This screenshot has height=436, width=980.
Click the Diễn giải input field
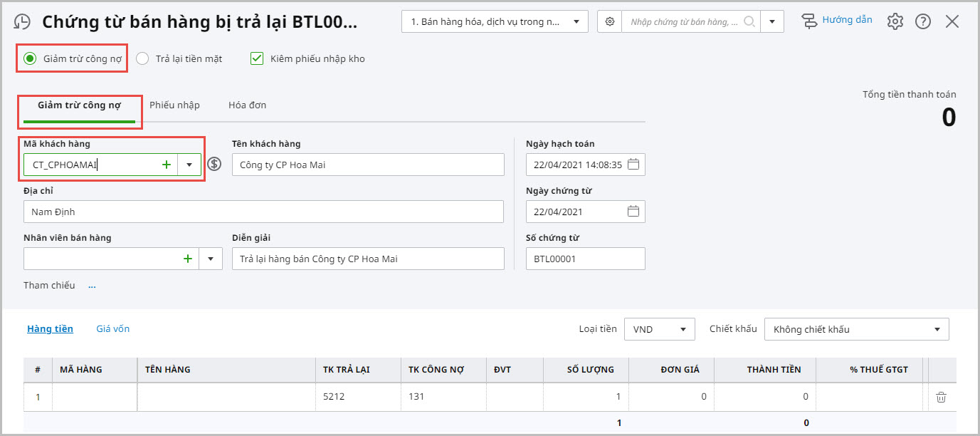point(367,259)
